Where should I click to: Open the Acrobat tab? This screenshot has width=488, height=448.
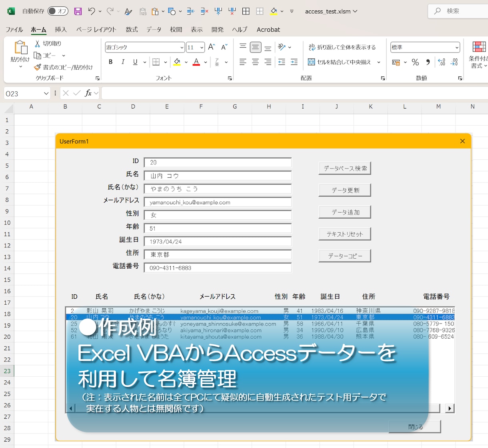point(268,30)
